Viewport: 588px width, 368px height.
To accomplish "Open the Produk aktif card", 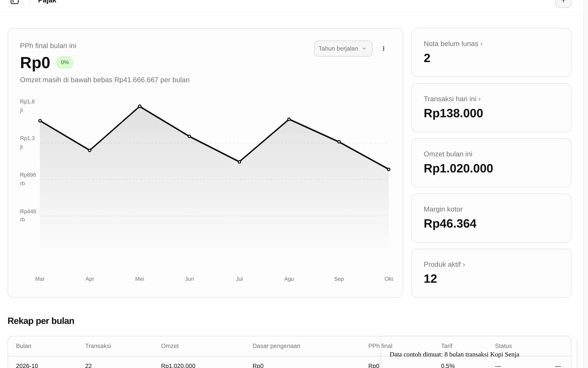I will 491,273.
